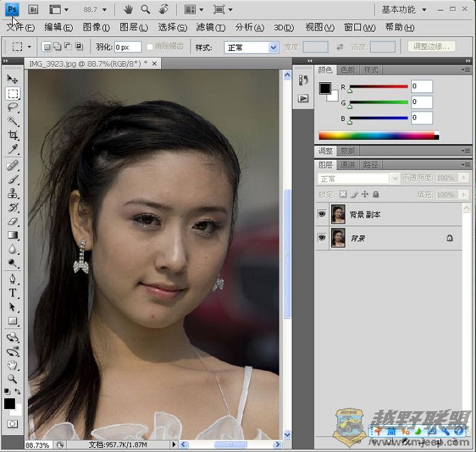476x452 pixels.
Task: Open the 样式 dropdown set to 正常
Action: pyautogui.click(x=251, y=48)
